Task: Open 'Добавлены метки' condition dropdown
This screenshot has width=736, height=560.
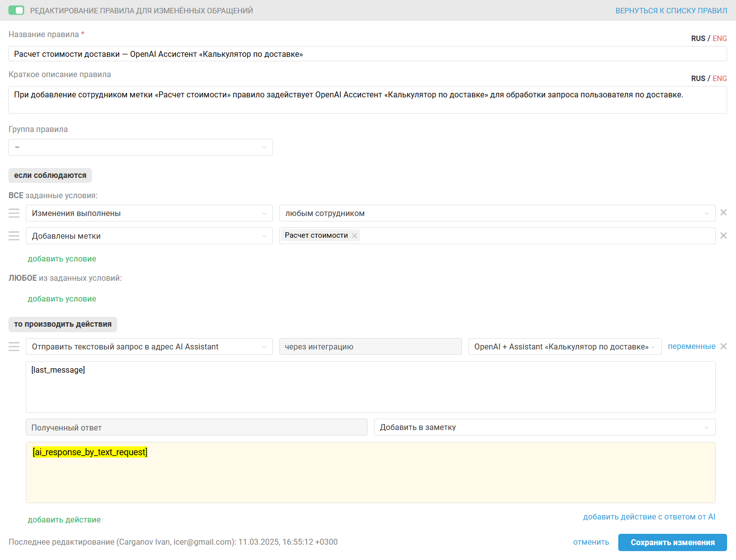Action: pyautogui.click(x=149, y=236)
